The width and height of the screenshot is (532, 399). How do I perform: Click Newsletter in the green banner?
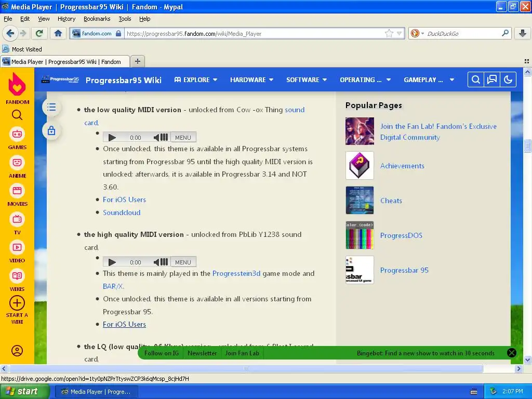(202, 353)
